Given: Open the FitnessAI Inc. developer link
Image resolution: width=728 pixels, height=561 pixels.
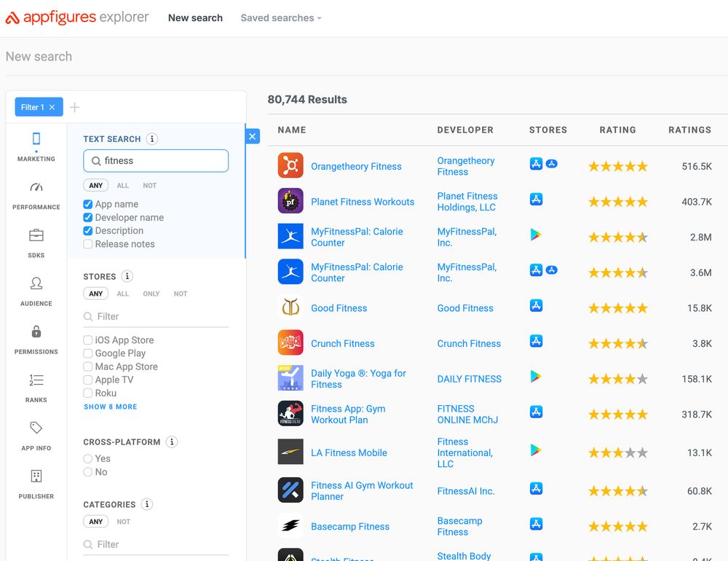Looking at the screenshot, I should coord(466,491).
